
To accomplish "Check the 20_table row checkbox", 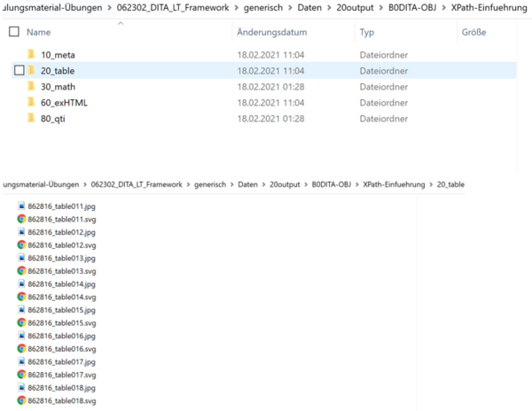I will (x=20, y=71).
